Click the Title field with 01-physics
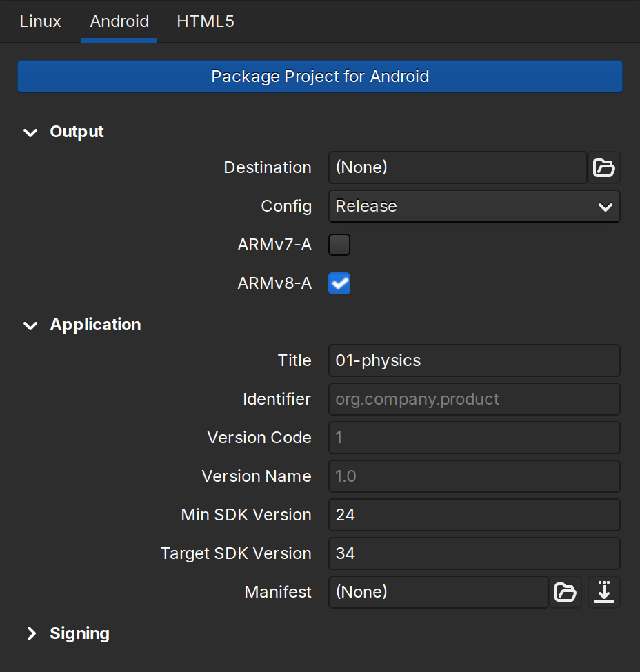This screenshot has width=640, height=672. [474, 360]
